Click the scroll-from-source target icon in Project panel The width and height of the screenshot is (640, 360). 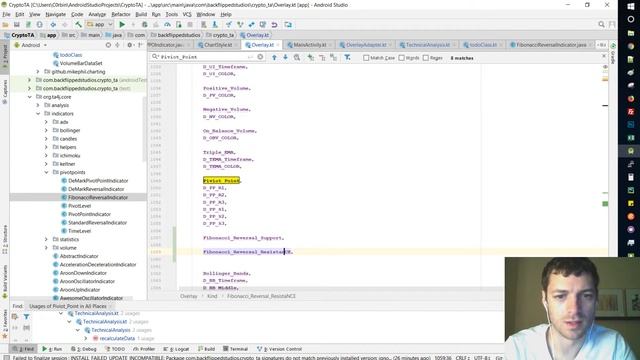click(108, 45)
